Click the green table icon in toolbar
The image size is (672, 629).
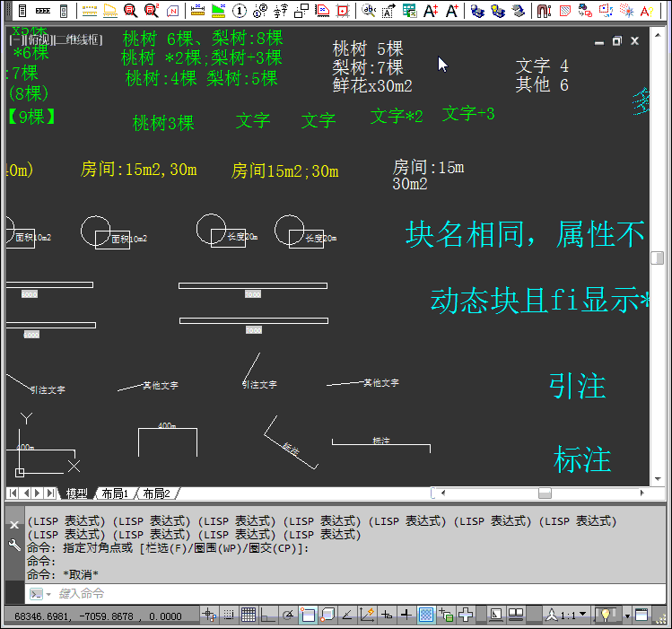[x=409, y=11]
